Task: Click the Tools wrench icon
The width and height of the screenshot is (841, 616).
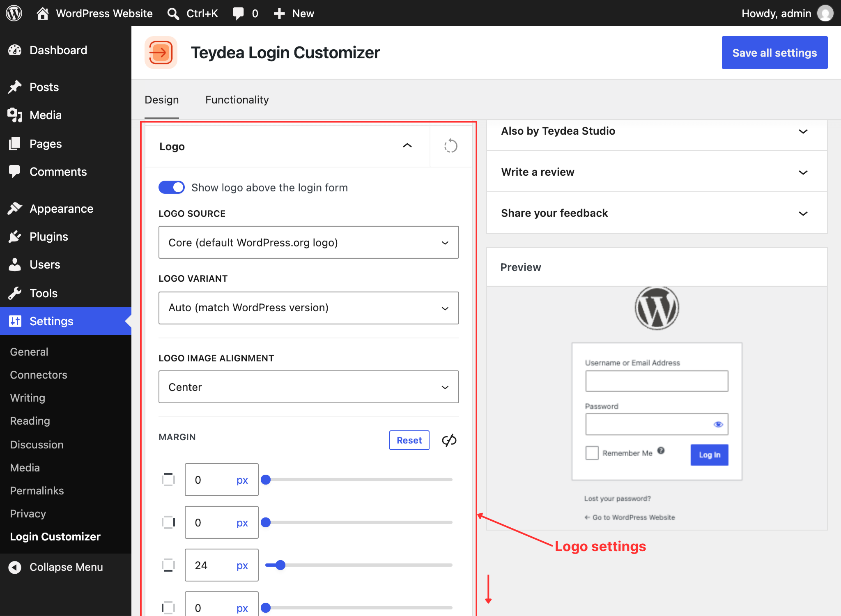Action: (x=15, y=293)
